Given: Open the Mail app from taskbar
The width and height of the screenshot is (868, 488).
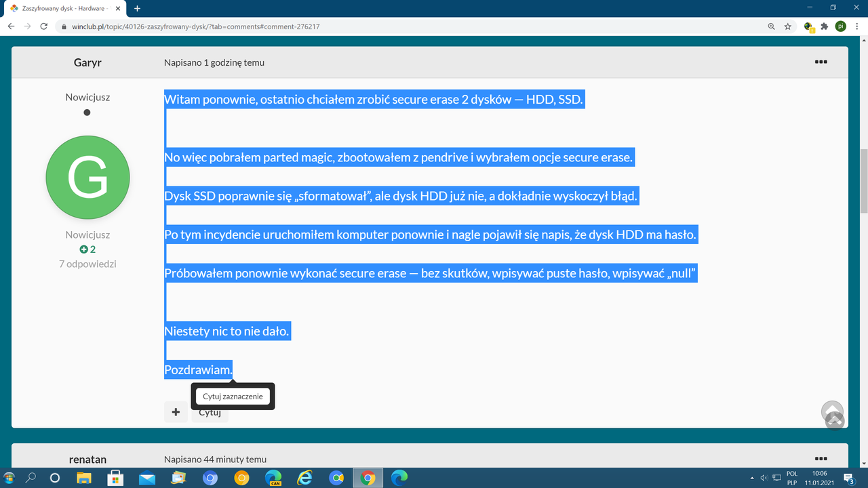Looking at the screenshot, I should (x=147, y=478).
